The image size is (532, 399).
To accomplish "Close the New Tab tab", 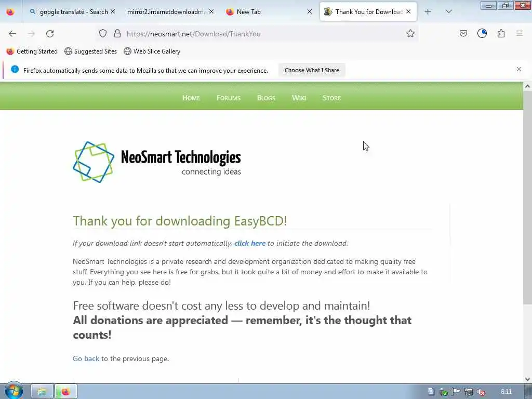I will tap(310, 11).
